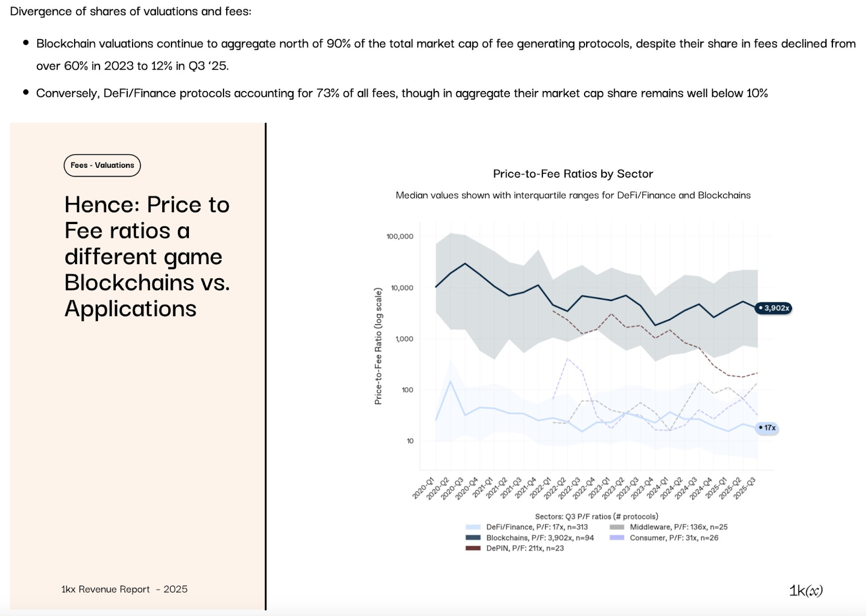
Task: Click the first bullet point dot
Action: click(x=25, y=43)
